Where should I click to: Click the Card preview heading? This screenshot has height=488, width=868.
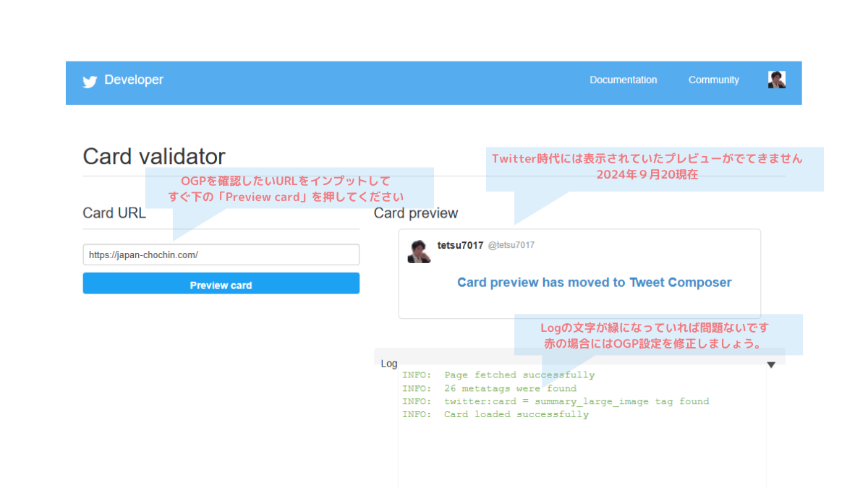(x=416, y=213)
